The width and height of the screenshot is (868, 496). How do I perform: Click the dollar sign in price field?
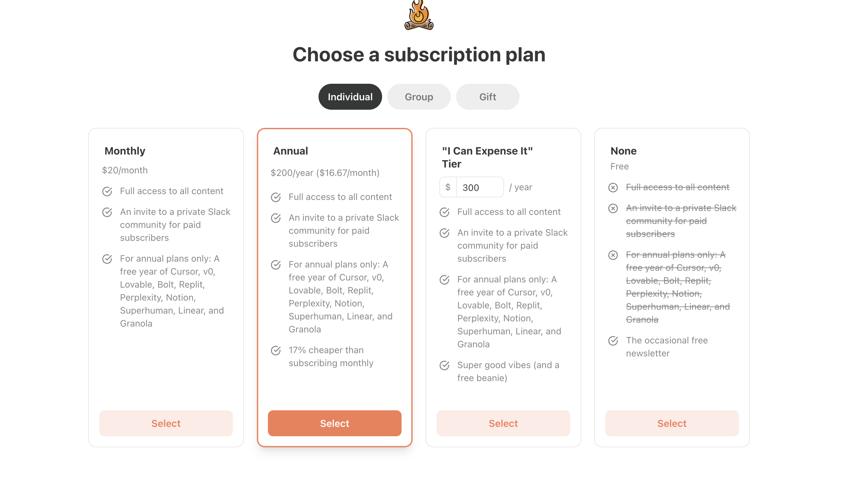[448, 187]
